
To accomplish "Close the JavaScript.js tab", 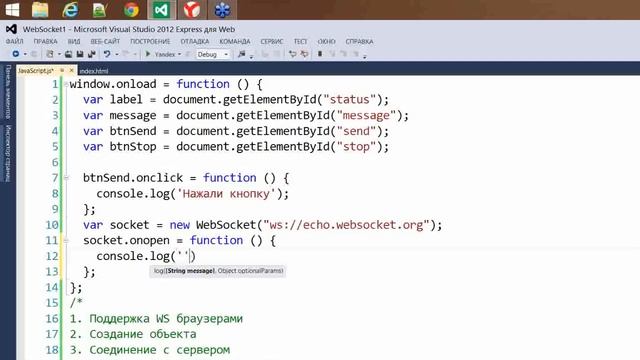I will 72,71.
